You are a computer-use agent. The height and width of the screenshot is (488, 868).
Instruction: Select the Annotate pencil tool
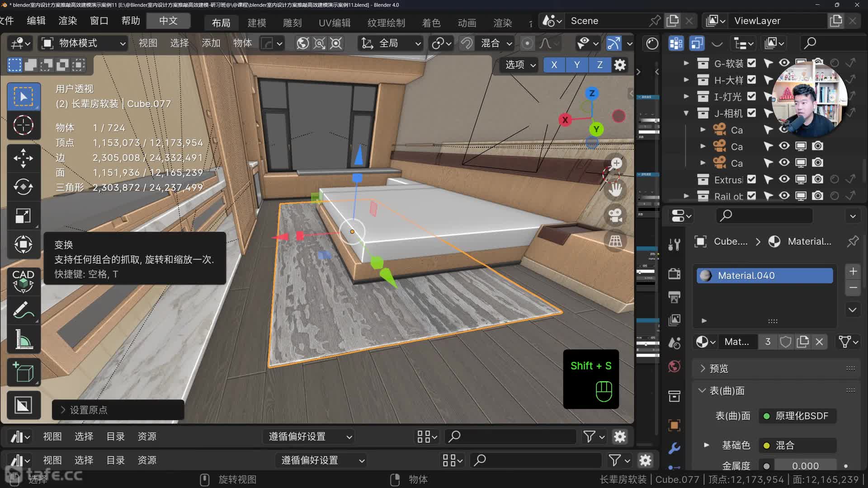pos(23,310)
